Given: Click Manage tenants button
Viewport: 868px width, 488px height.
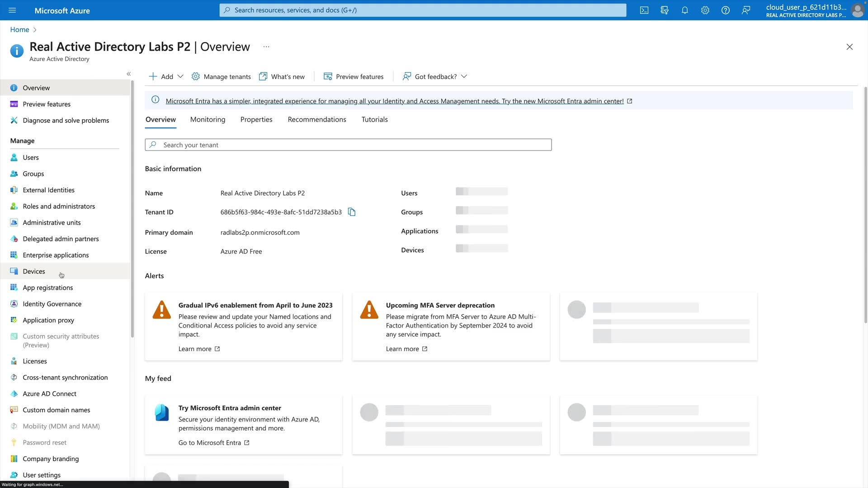Looking at the screenshot, I should (221, 76).
